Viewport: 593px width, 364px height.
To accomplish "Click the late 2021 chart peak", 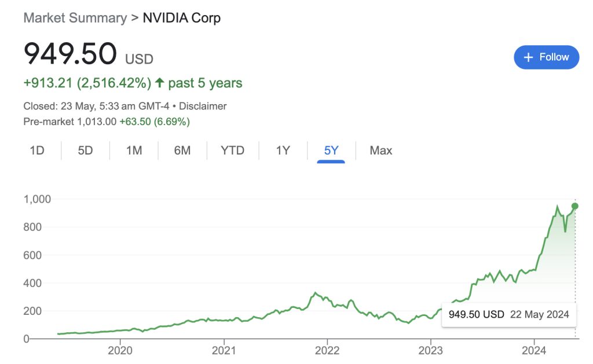I will [315, 293].
